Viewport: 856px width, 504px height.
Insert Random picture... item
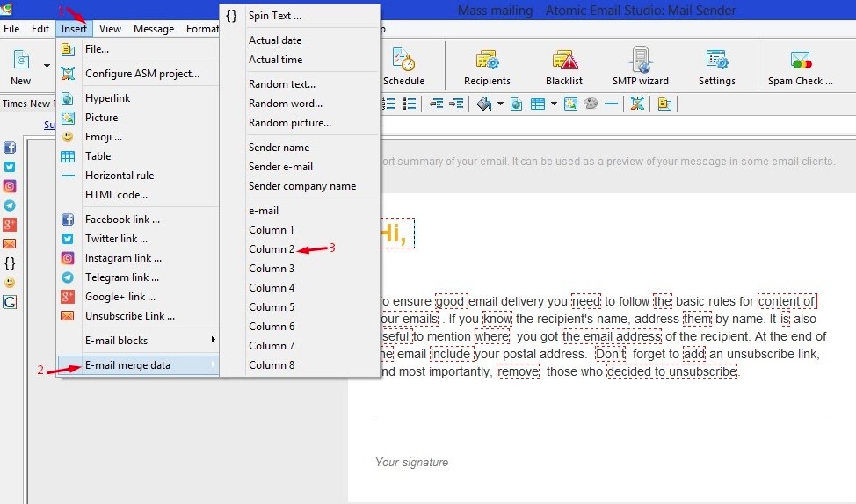(x=300, y=123)
